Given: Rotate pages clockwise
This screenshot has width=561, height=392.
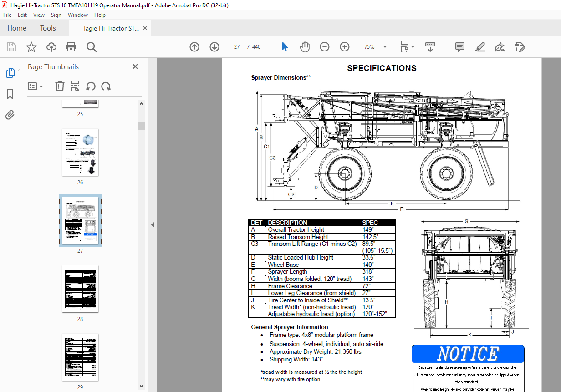Looking at the screenshot, I should point(106,86).
